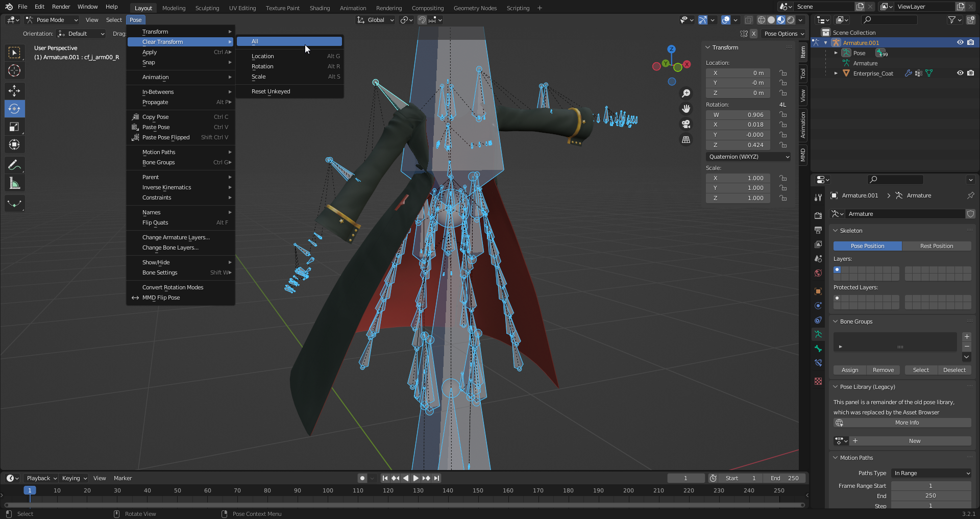
Task: Open the Bone properties tab icon
Action: point(818,349)
